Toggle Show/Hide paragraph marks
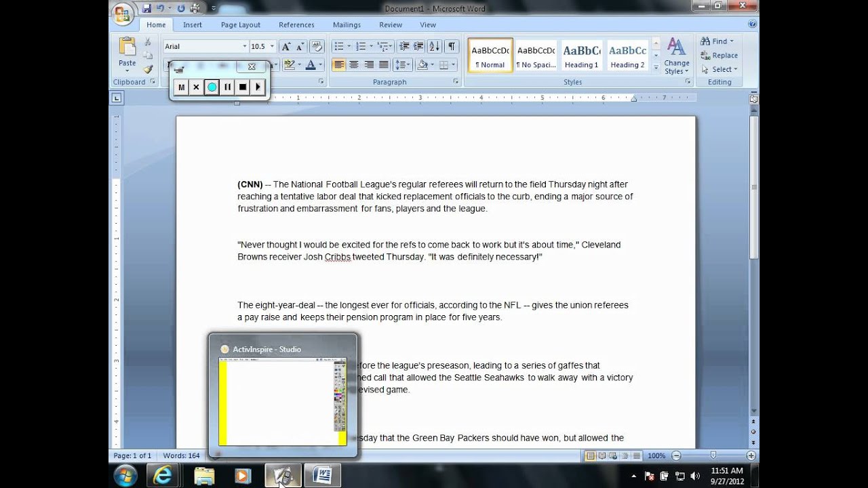 tap(452, 47)
